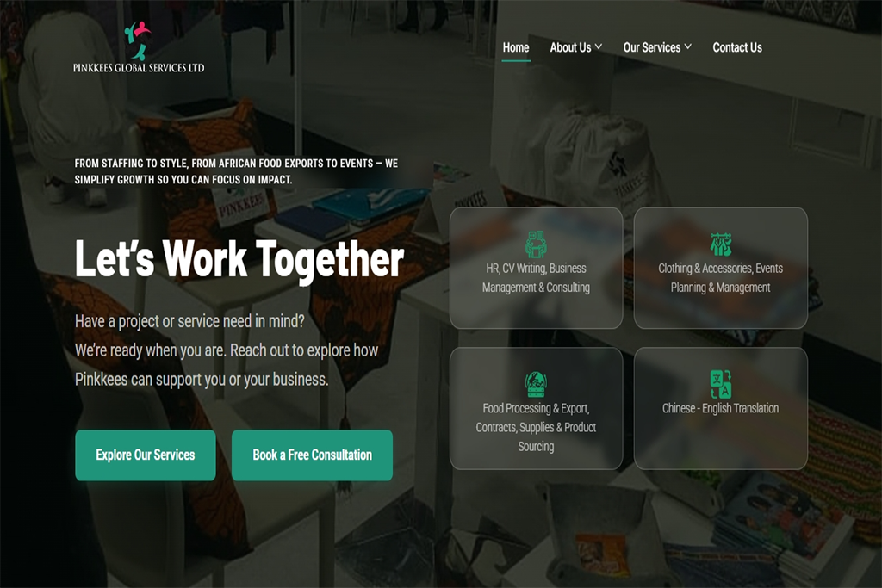Click the Explore Our Services button

click(x=145, y=455)
